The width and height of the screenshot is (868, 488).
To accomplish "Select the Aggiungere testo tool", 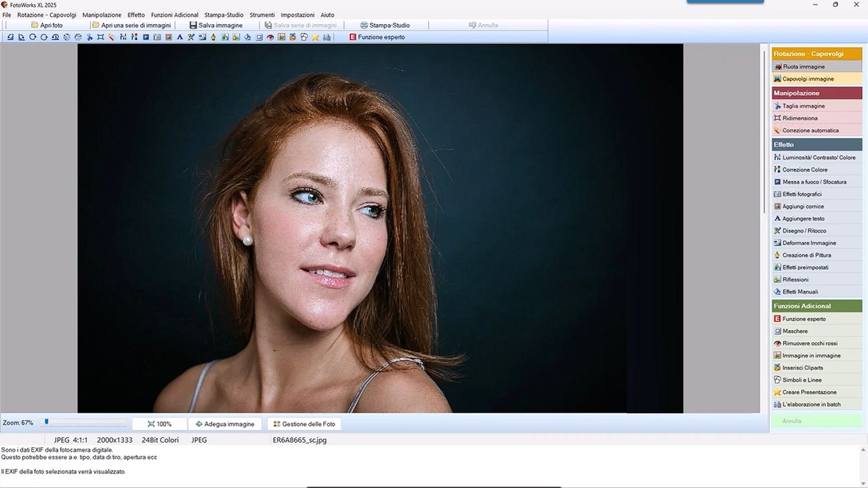I will coord(805,218).
